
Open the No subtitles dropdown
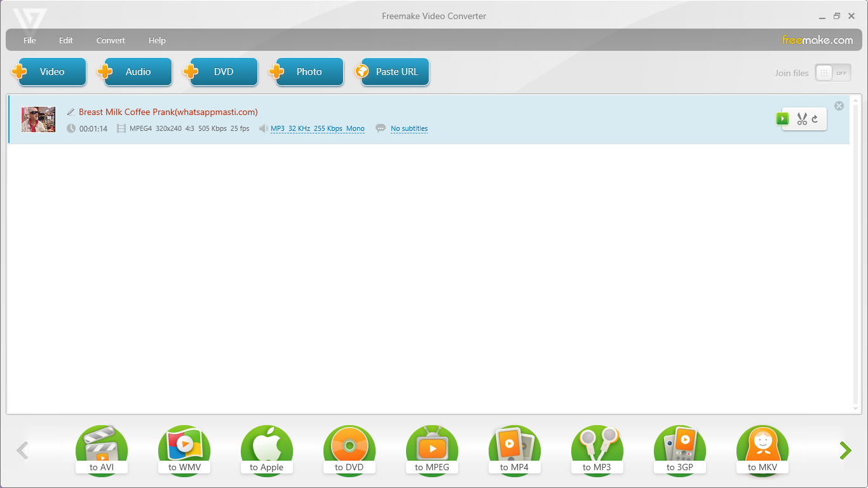409,128
